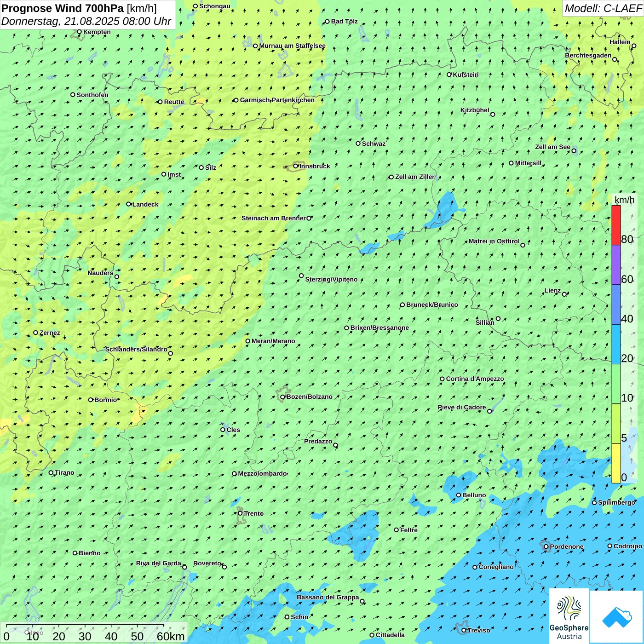
Task: Click the 'Matrei in Osttirol' label
Action: point(494,241)
